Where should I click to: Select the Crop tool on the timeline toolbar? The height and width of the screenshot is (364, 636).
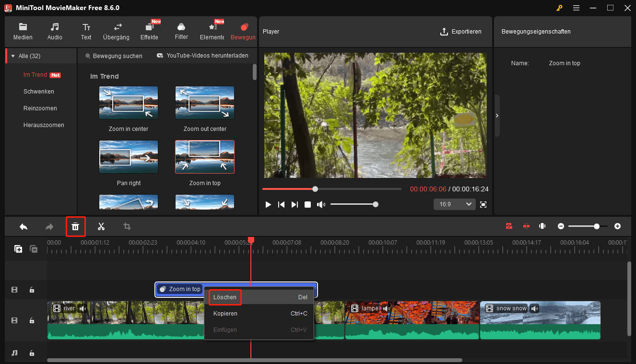[x=127, y=226]
